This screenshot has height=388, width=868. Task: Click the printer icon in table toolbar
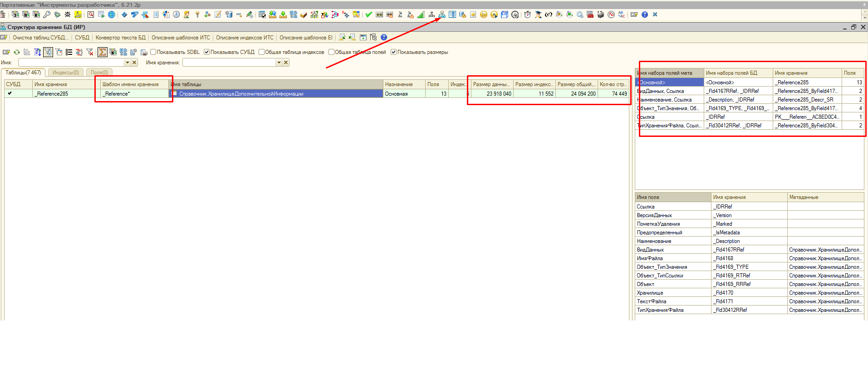[144, 52]
